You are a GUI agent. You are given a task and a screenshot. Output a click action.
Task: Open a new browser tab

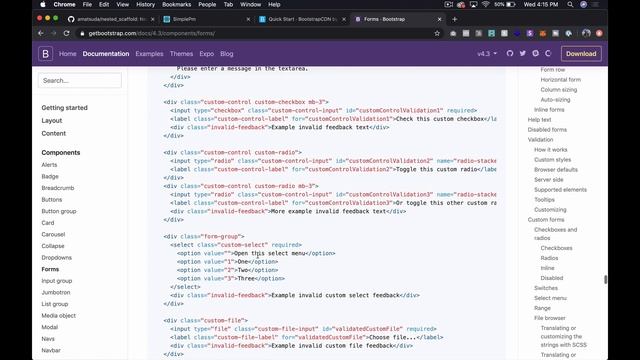click(454, 19)
